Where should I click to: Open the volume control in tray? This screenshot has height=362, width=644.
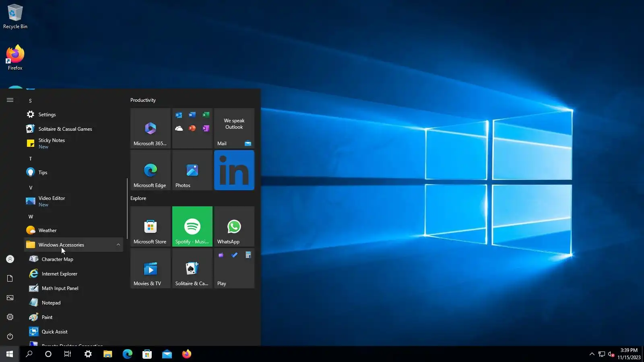(x=611, y=354)
